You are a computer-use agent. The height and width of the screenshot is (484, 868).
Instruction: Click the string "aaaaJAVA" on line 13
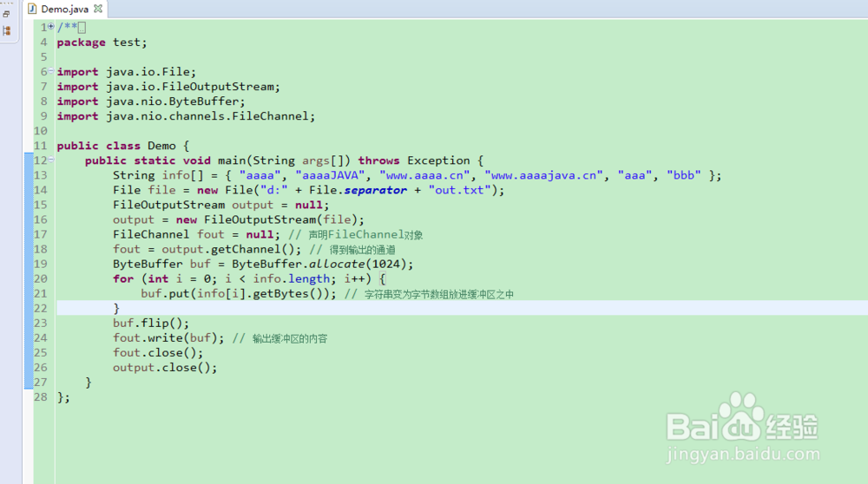pyautogui.click(x=330, y=175)
